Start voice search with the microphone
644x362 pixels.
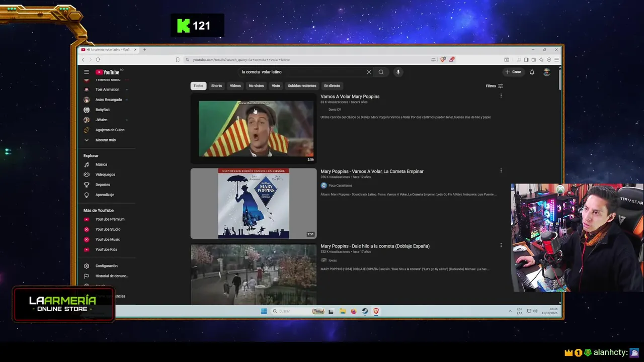[x=398, y=72]
